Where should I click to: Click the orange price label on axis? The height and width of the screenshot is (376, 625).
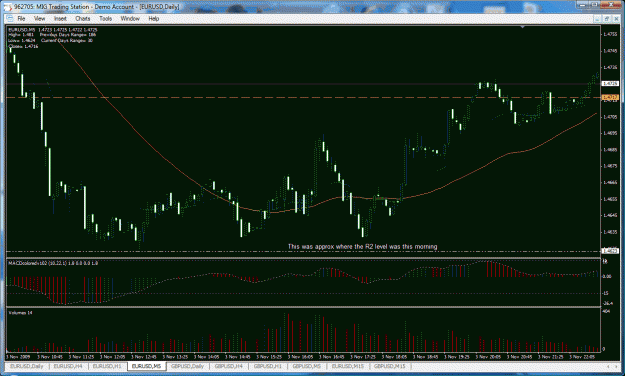(x=610, y=97)
